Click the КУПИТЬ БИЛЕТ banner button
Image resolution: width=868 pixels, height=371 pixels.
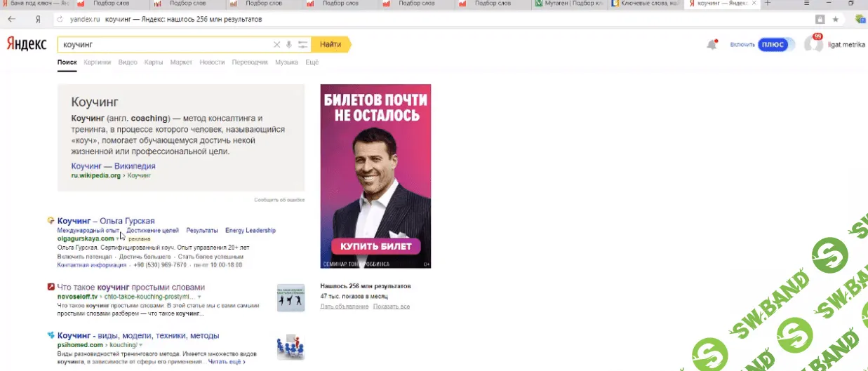375,247
